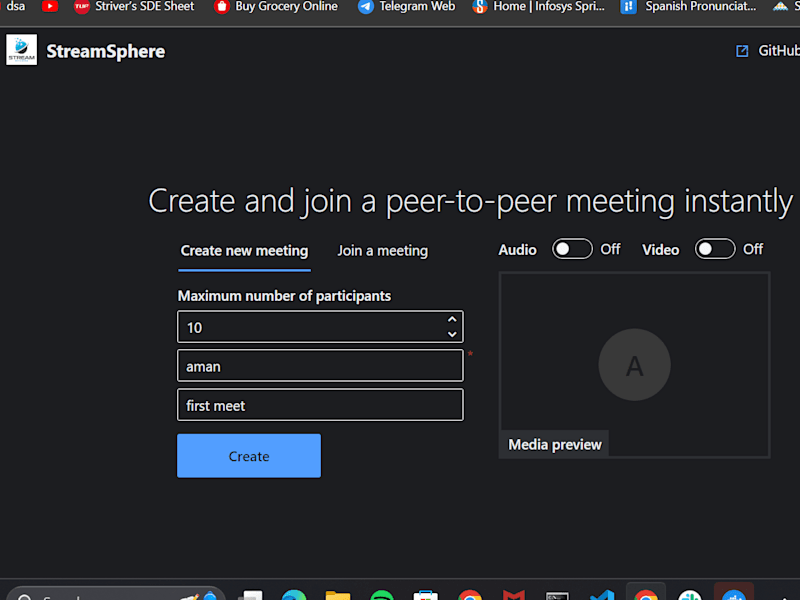Click the GitHub external link icon
800x600 pixels.
(x=742, y=51)
